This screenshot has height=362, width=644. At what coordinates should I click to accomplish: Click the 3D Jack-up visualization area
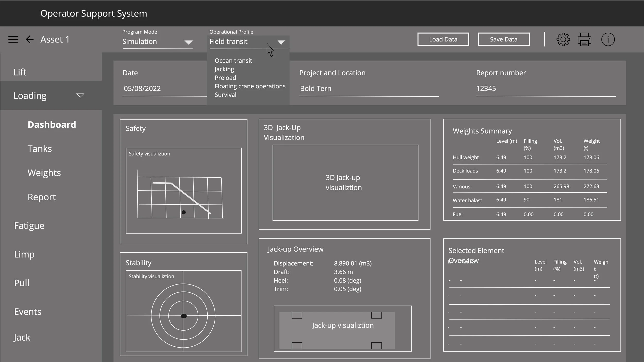pos(345,183)
